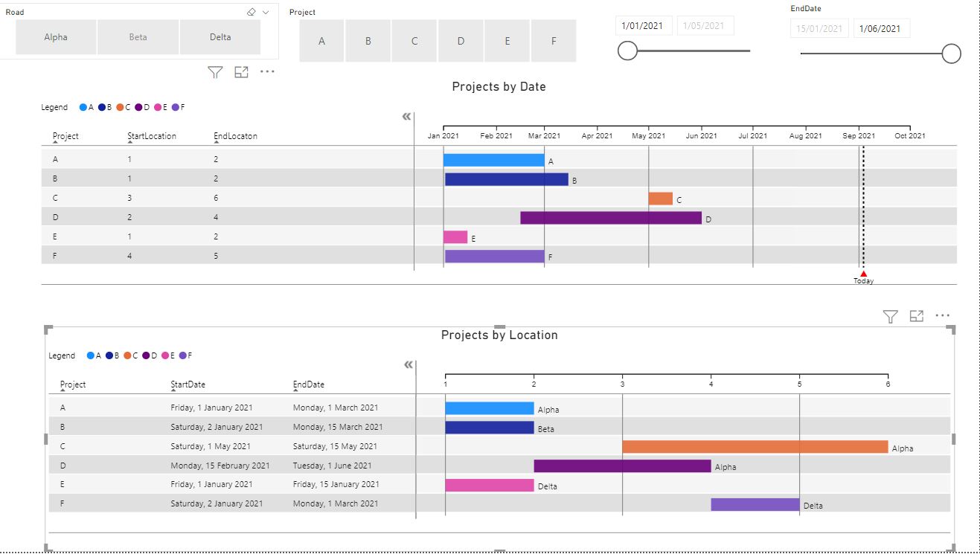Viewport: 980px width, 557px height.
Task: Select Delta in the Road slicer
Action: coord(220,37)
